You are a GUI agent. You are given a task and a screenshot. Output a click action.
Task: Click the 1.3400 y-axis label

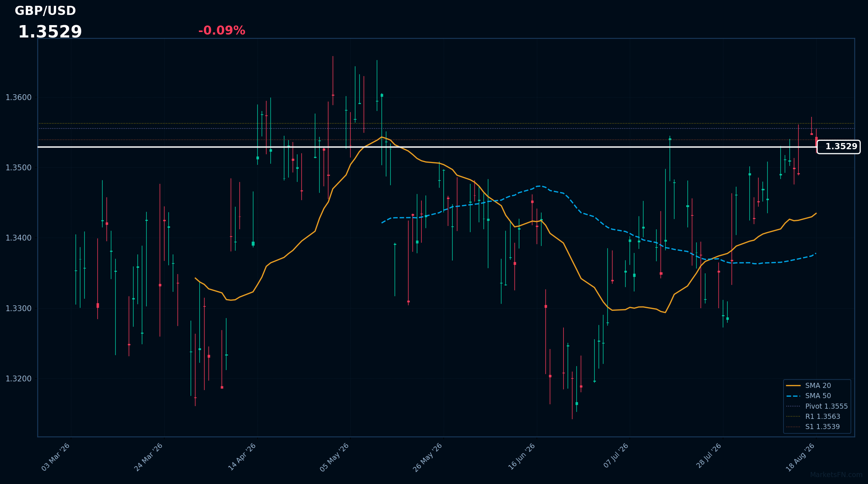click(x=19, y=238)
